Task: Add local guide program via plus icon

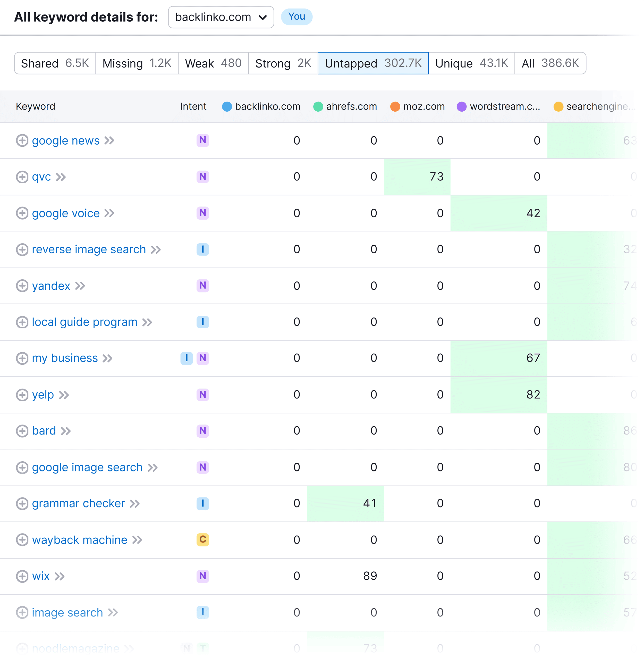Action: point(22,322)
